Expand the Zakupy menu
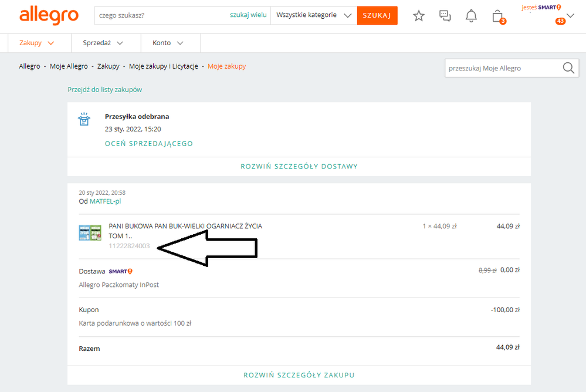Image resolution: width=586 pixels, height=392 pixels. [x=36, y=43]
